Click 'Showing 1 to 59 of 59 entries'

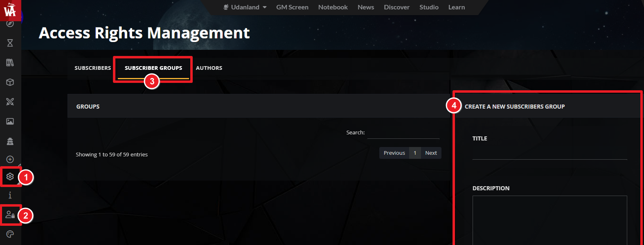point(112,155)
